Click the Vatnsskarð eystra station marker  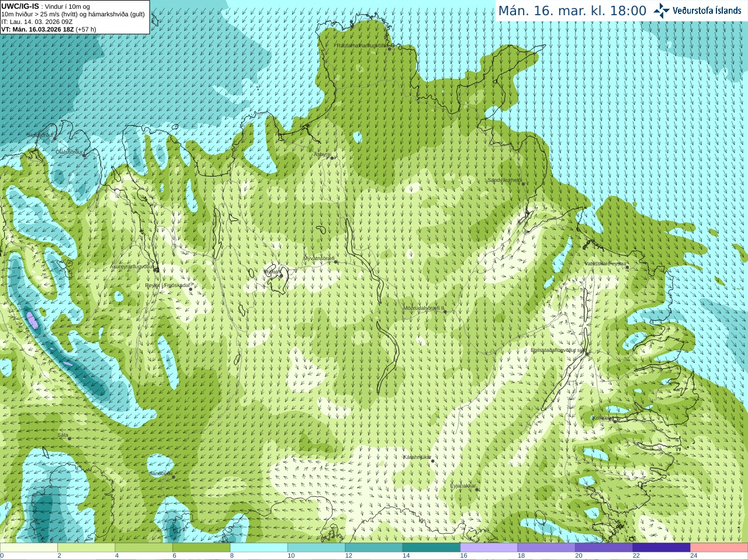click(x=626, y=267)
